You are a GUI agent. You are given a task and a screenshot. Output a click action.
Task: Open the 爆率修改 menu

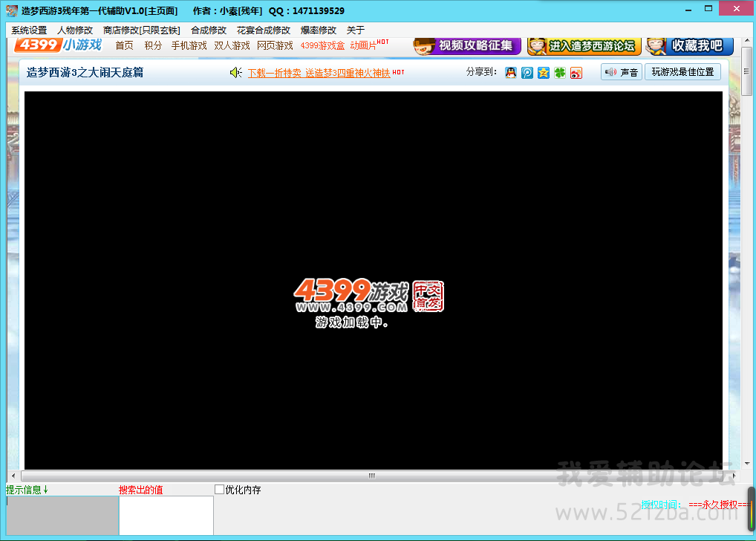(318, 30)
